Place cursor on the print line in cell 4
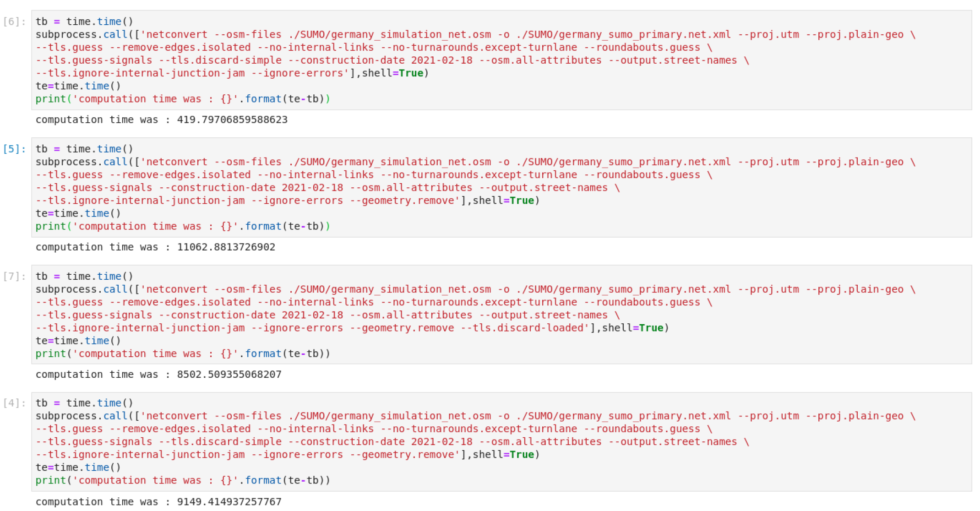The height and width of the screenshot is (511, 980). [x=182, y=480]
